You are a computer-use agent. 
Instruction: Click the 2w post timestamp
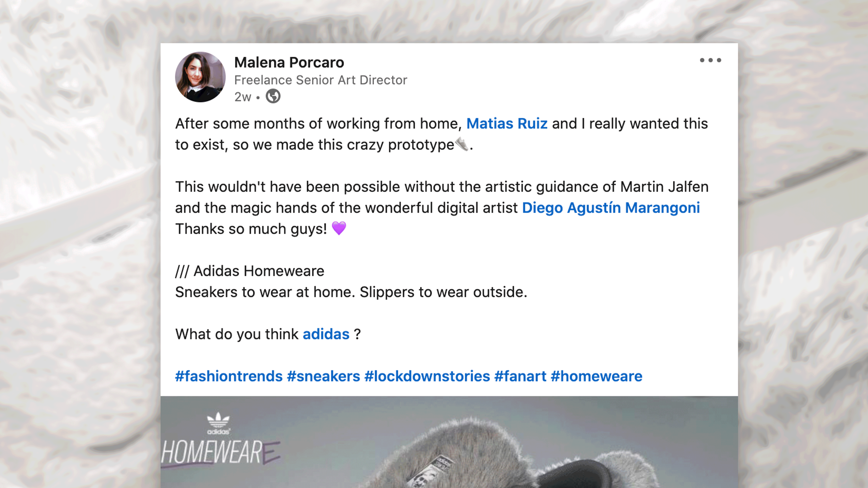243,97
